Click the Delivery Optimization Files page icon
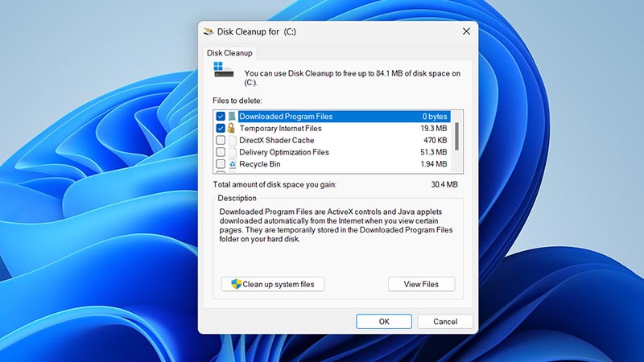This screenshot has width=644, height=362. (233, 152)
